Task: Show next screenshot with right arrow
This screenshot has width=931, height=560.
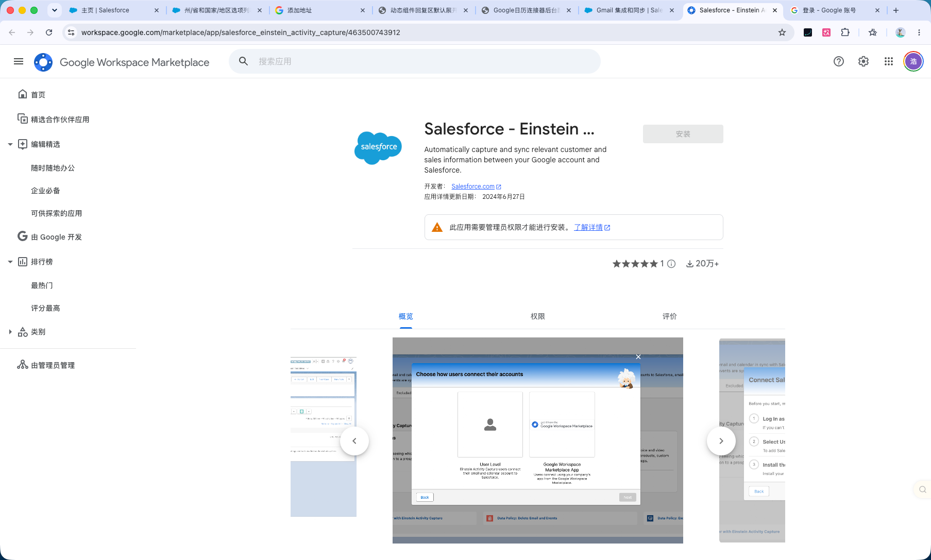Action: 721,441
